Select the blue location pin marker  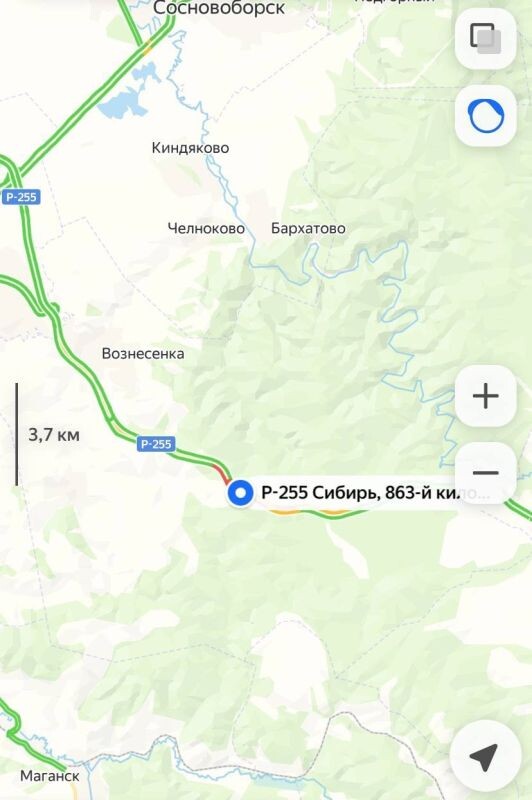[x=240, y=493]
